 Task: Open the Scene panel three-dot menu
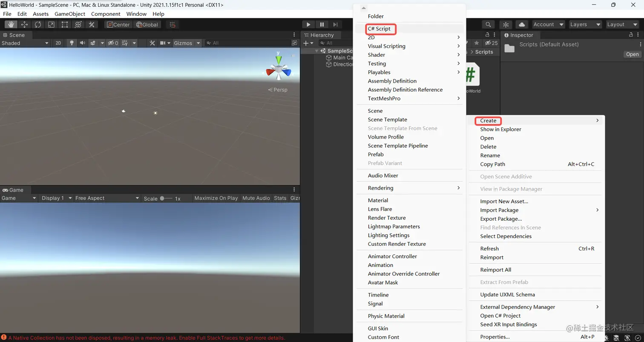pyautogui.click(x=294, y=35)
